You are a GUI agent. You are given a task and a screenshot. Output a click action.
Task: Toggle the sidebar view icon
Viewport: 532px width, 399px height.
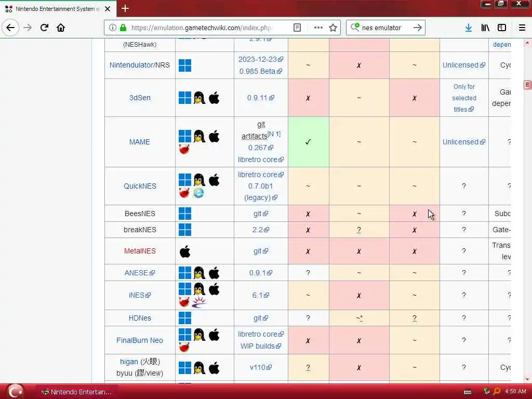coord(502,28)
